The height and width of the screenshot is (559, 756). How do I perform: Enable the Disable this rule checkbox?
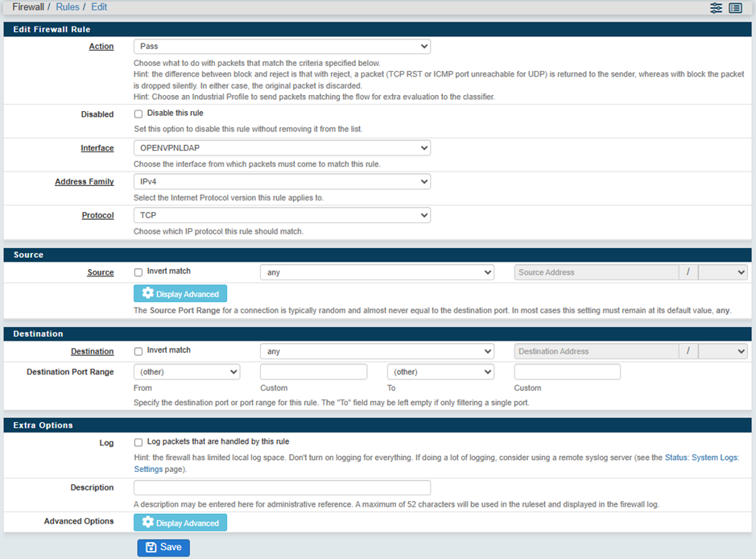[138, 114]
